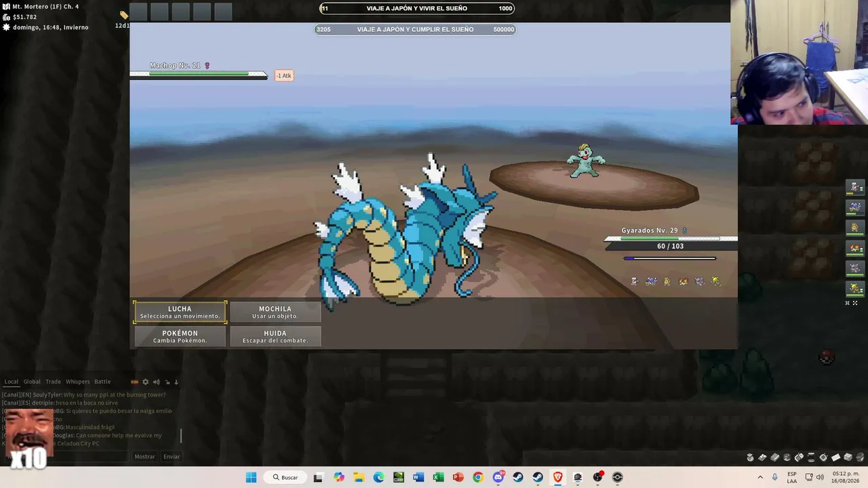Open the Battle chat tab
This screenshot has width=868, height=488.
coord(102,382)
